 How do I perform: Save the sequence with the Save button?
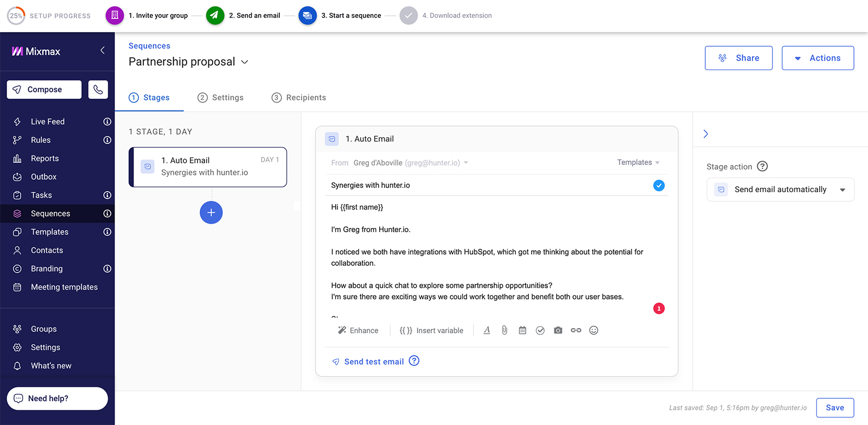pos(835,408)
